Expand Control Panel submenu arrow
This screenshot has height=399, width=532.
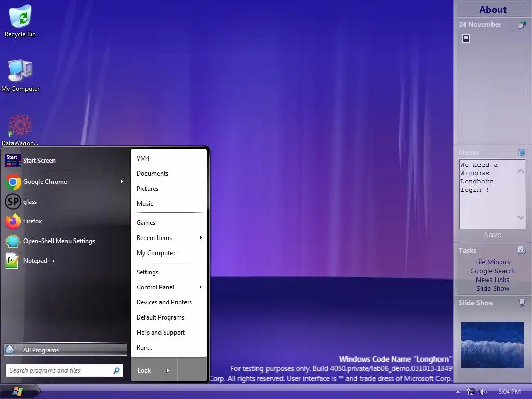point(200,287)
